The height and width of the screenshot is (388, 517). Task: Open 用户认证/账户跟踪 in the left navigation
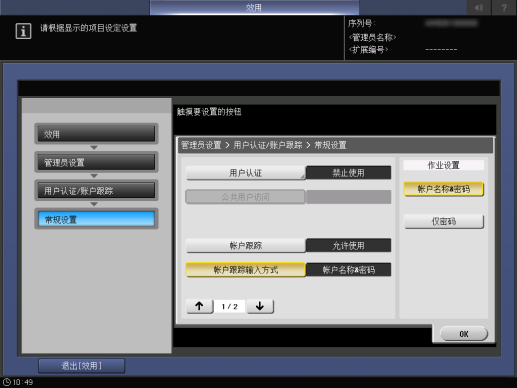pos(96,190)
